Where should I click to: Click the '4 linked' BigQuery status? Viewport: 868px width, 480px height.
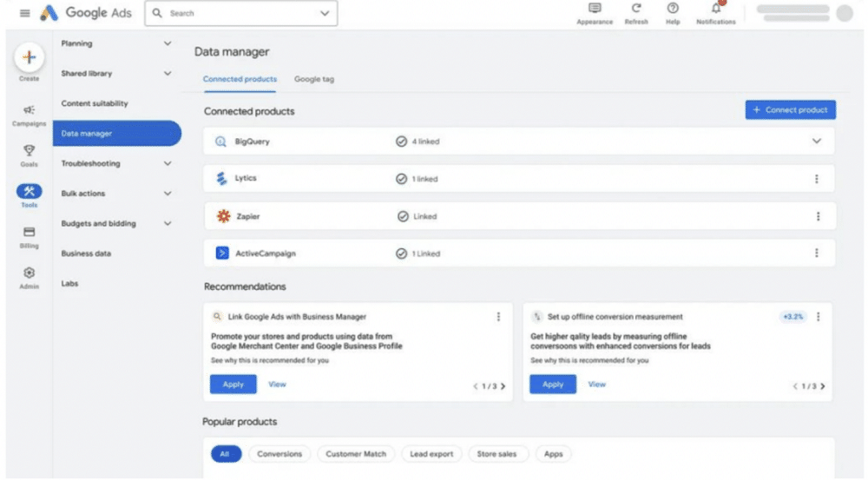pyautogui.click(x=418, y=141)
